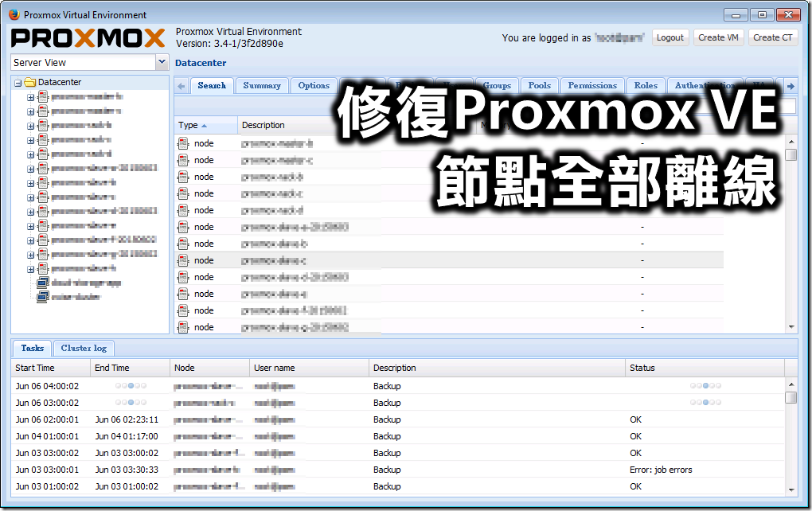Click the node icon in the highlighted grid row
812x511 pixels.
(183, 260)
